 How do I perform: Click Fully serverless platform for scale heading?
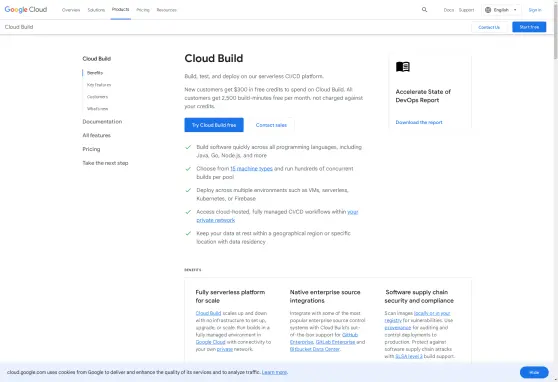point(230,297)
